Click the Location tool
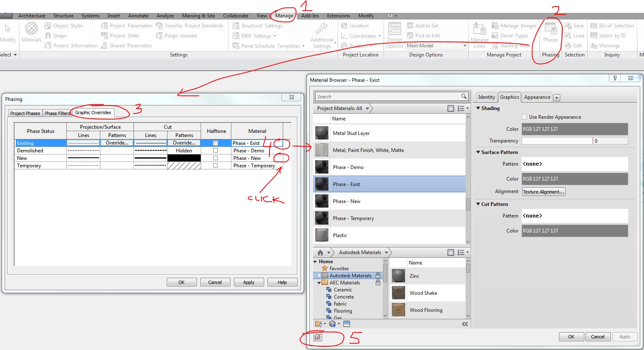The width and height of the screenshot is (644, 350). coord(355,26)
